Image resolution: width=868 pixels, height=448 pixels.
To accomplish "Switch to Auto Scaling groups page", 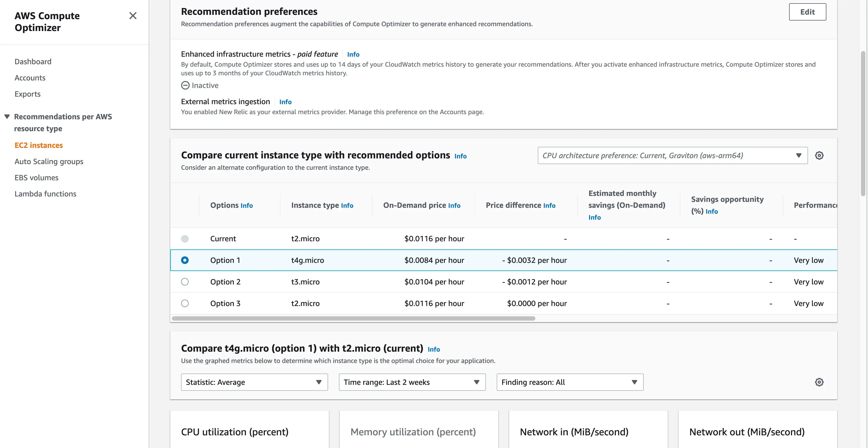I will pos(49,161).
